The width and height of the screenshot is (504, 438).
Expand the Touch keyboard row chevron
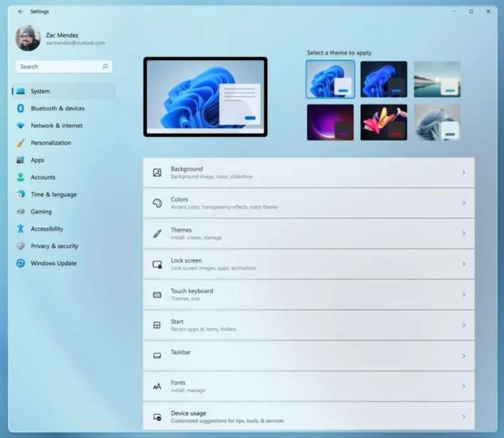[x=464, y=295]
